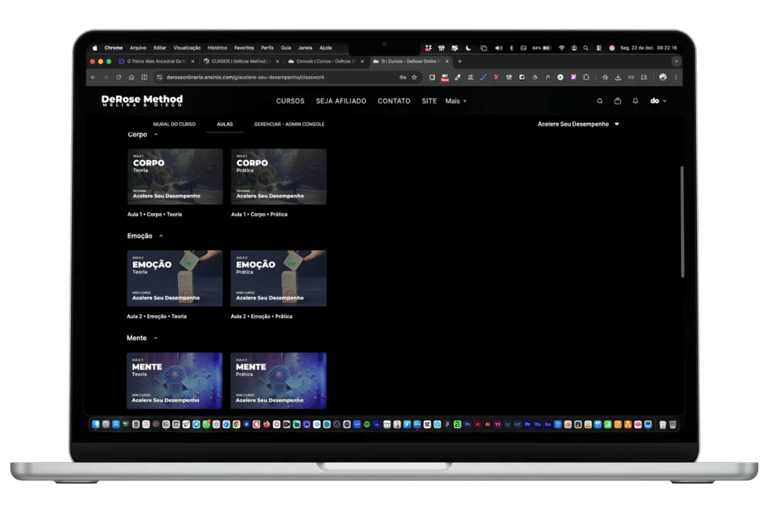Open 'Aula 1 • Corpo • Teoria' lesson title
The height and width of the screenshot is (512, 768).
(154, 215)
